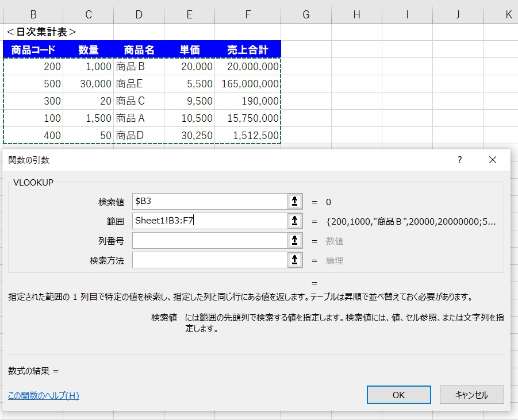Screen dimensions: 518x420
Task: Close the 関数の引数 dialog
Action: 492,160
